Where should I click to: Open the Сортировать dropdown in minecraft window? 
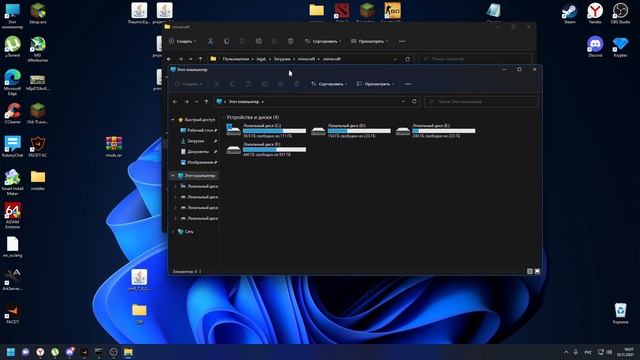point(323,41)
